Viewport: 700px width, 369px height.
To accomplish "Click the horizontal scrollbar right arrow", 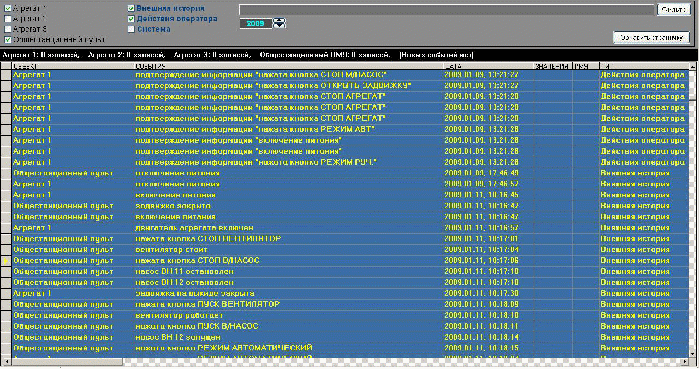I will [685, 361].
